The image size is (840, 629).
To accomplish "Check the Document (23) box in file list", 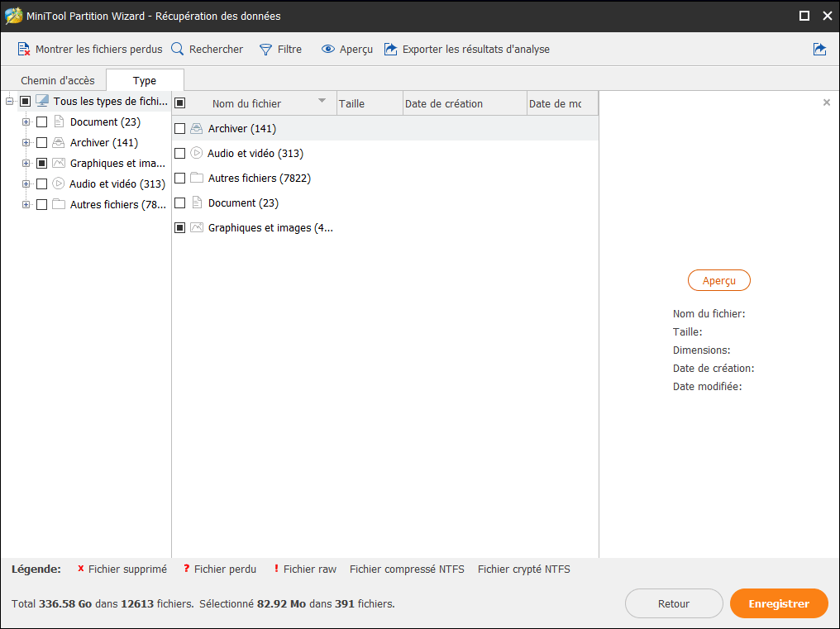I will [180, 203].
